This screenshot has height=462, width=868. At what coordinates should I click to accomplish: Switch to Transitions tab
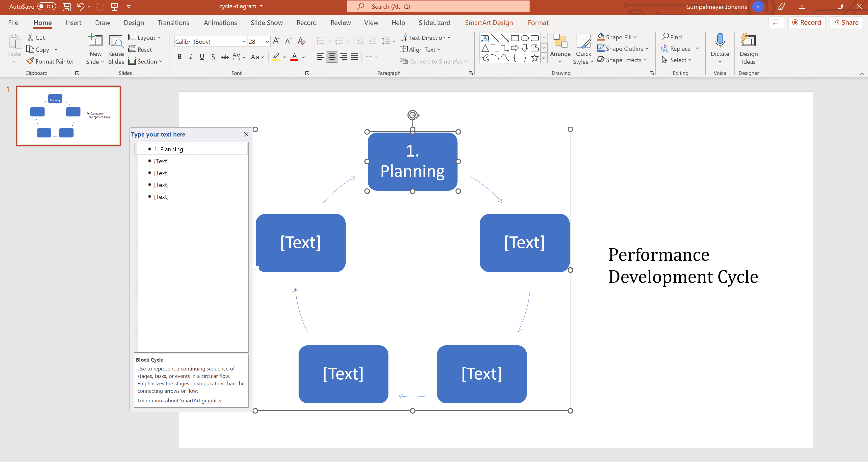pos(174,23)
